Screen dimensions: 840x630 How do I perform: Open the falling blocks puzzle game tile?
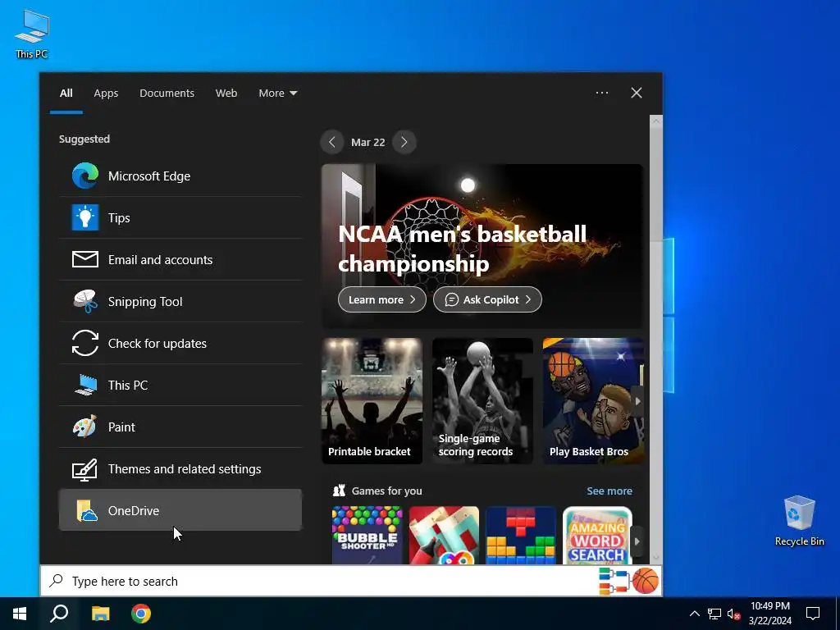coord(521,535)
